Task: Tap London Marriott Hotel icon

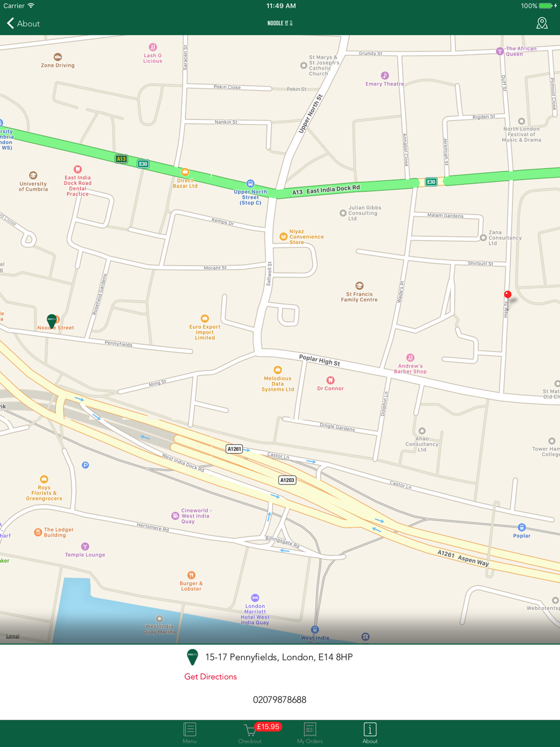Action: point(255,598)
